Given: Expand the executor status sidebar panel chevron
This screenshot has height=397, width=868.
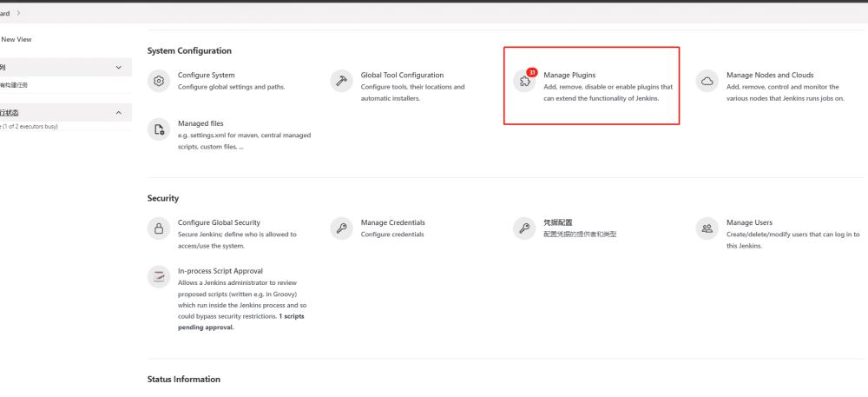Looking at the screenshot, I should pyautogui.click(x=118, y=112).
